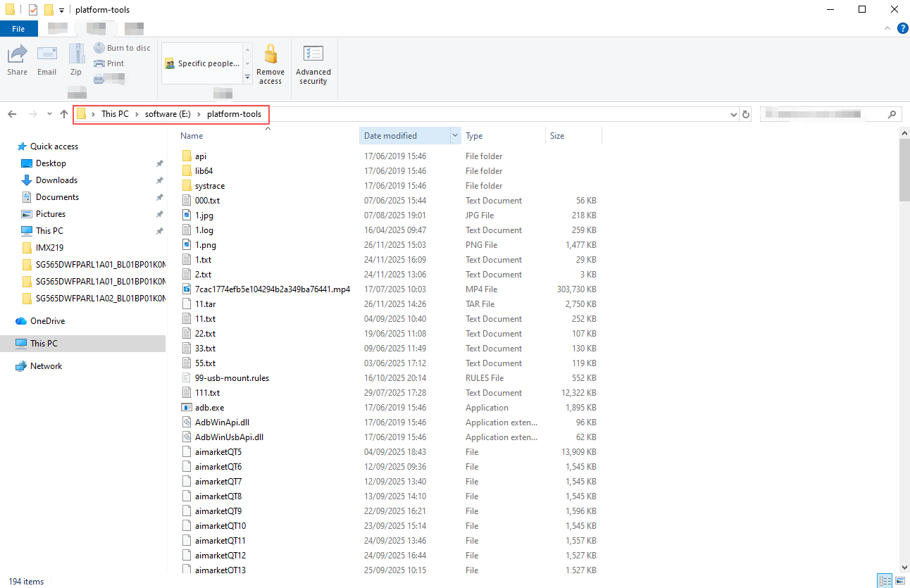Expand the Date modified column filter dropdown

pos(455,136)
